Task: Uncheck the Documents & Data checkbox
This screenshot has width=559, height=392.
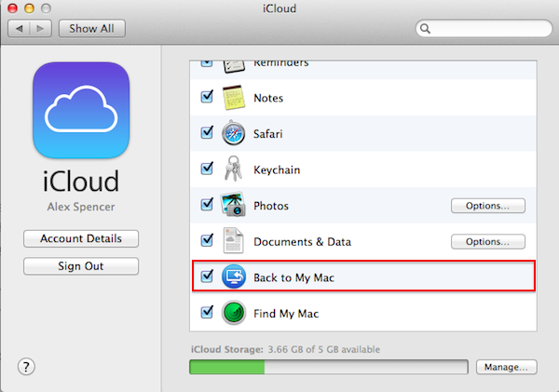Action: (x=207, y=240)
